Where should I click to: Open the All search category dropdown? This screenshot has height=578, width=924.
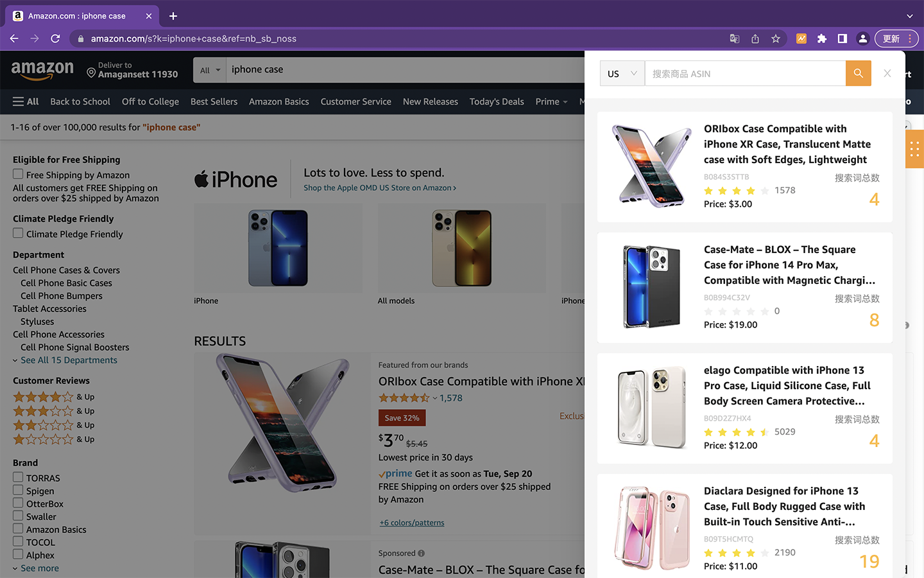(209, 70)
